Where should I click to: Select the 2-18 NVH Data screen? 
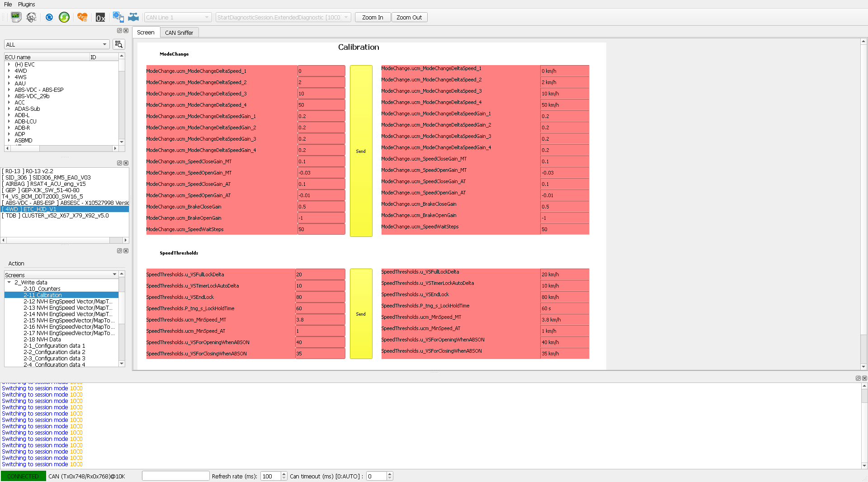(42, 339)
